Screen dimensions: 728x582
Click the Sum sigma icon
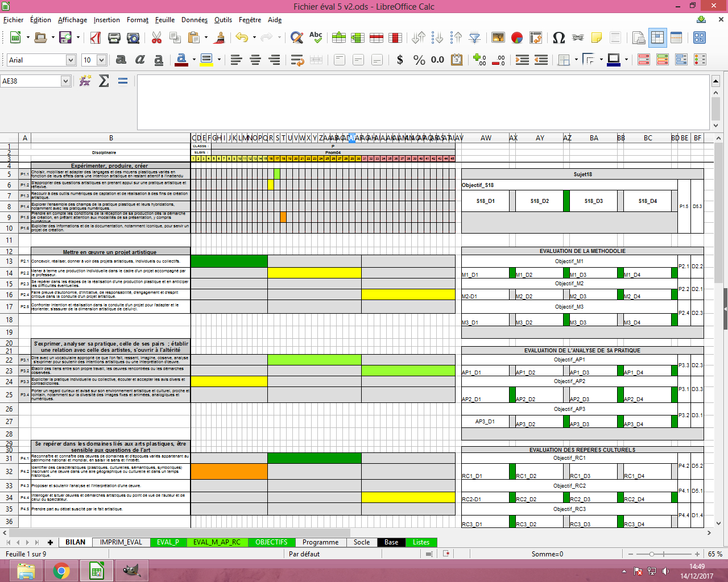pos(104,81)
